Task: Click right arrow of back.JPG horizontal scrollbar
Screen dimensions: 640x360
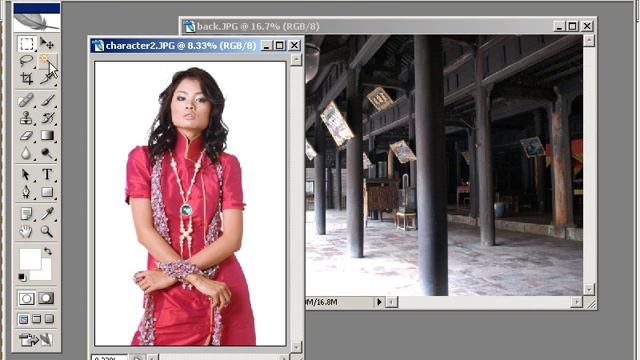Action: click(x=576, y=302)
